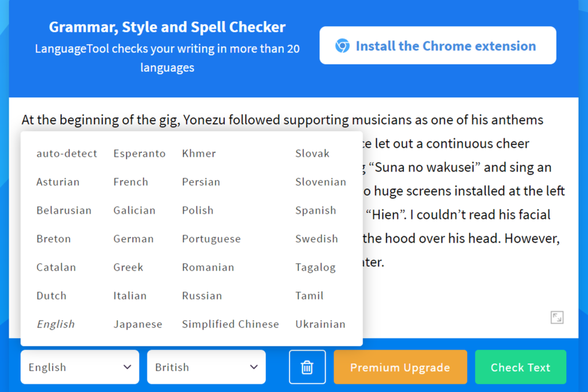Pick Japanese from the language menu
This screenshot has width=588, height=392.
click(x=138, y=324)
